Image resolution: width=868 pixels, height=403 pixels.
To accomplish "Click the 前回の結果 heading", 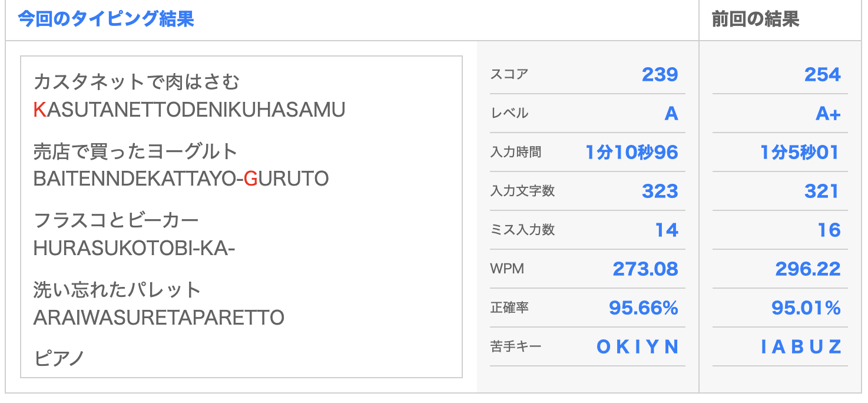I will (x=756, y=19).
